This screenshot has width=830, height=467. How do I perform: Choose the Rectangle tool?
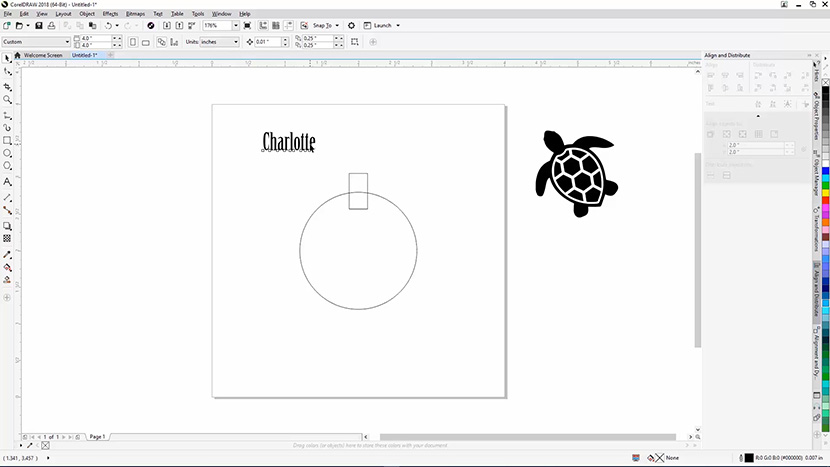tap(7, 140)
